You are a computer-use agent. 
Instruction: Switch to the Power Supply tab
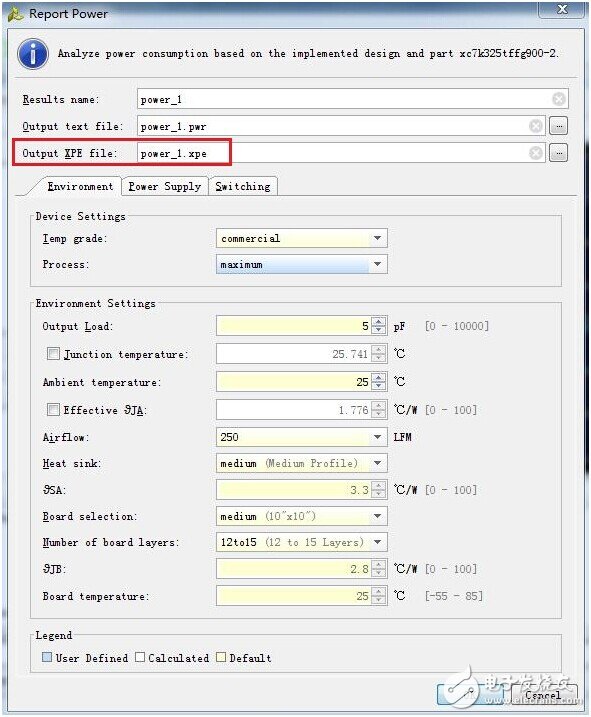pyautogui.click(x=165, y=187)
